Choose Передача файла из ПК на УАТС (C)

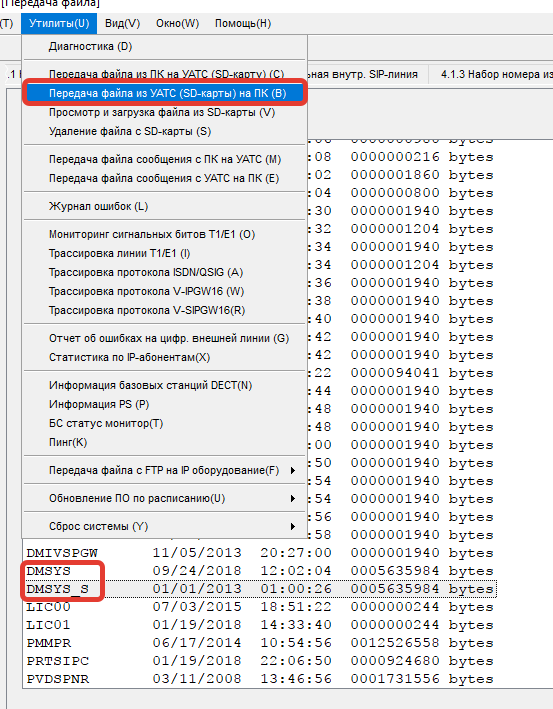click(x=165, y=74)
